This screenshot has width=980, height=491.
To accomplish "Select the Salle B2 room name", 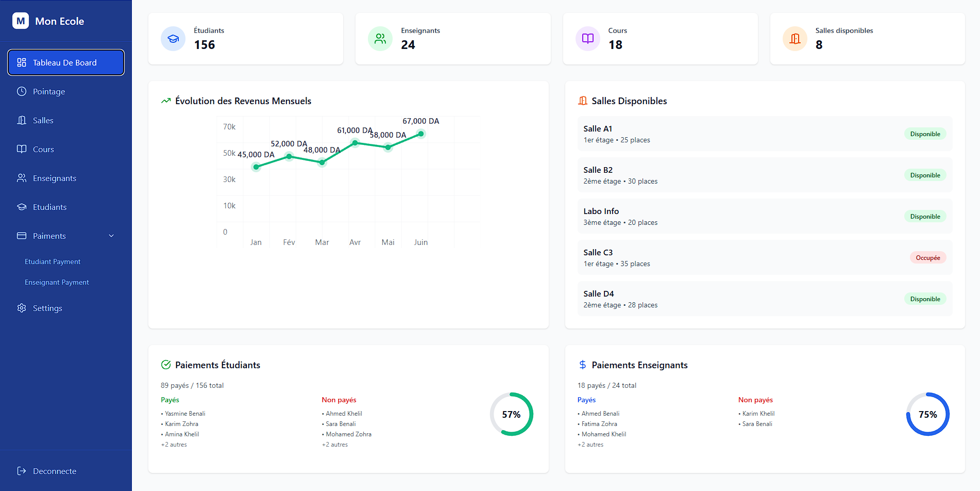I will (598, 170).
